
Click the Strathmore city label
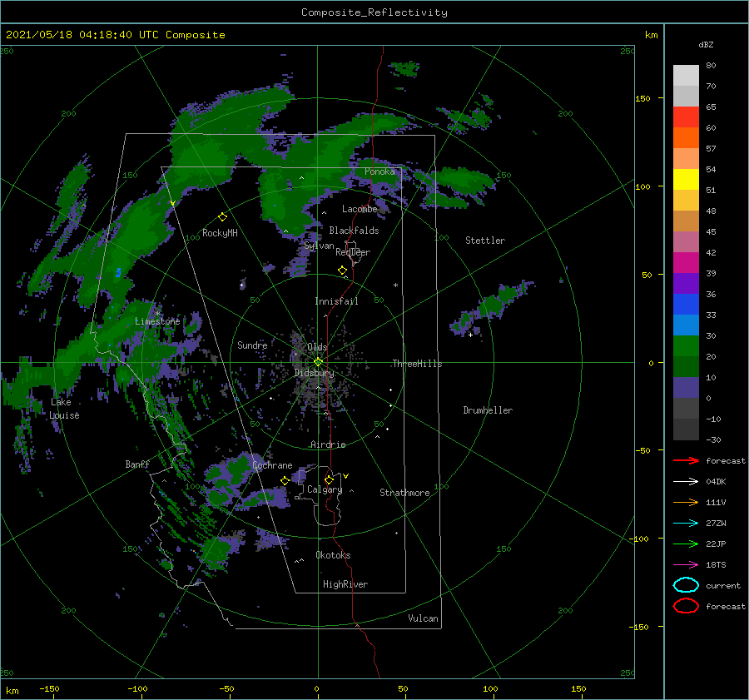pyautogui.click(x=404, y=493)
